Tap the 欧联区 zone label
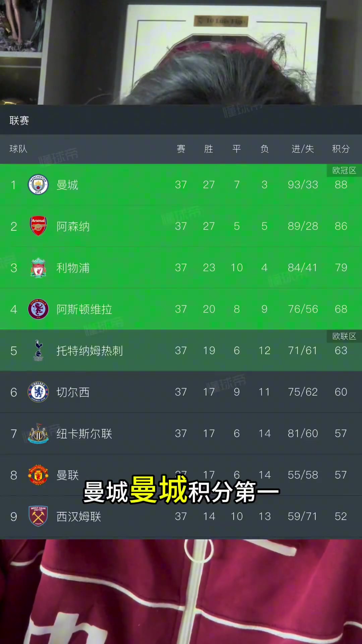 point(344,336)
